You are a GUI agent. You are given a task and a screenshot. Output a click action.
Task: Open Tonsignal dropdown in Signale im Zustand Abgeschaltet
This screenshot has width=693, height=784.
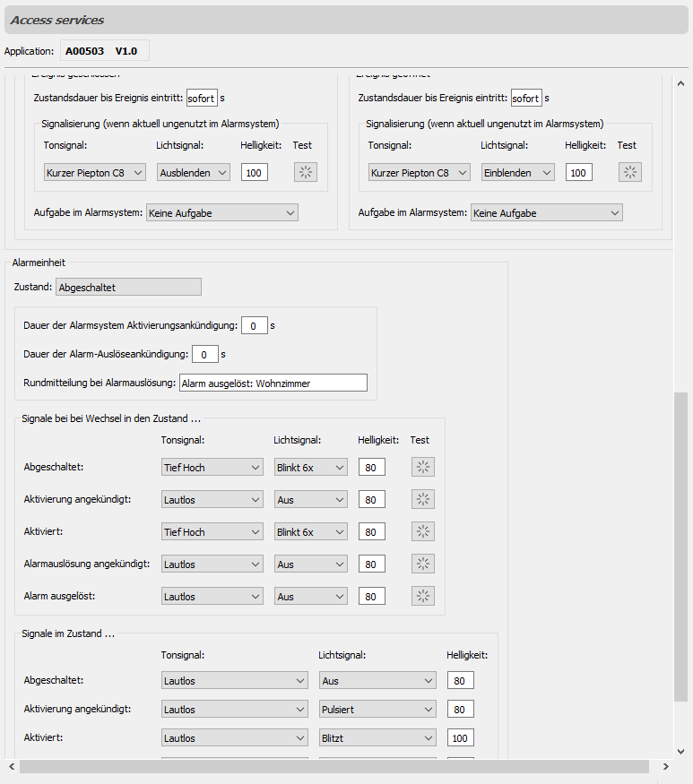(x=235, y=680)
